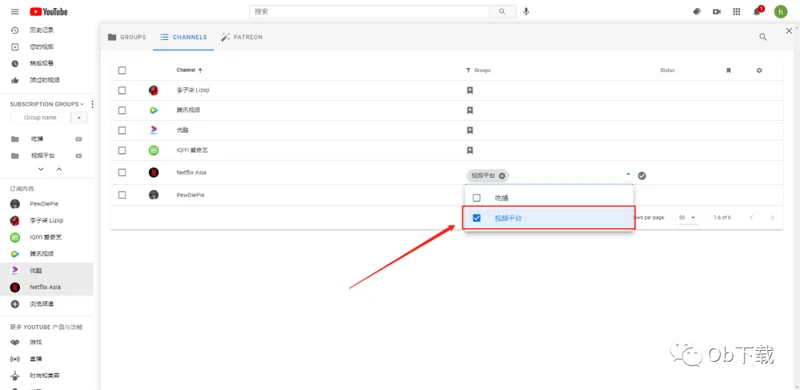
Task: Click the YouTube logo
Action: (x=48, y=12)
